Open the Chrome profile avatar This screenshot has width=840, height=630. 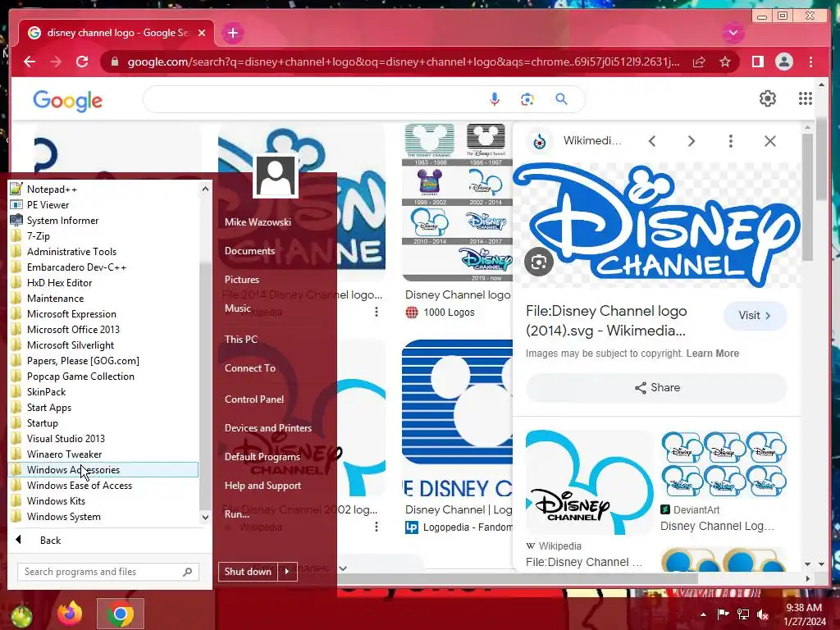tap(783, 62)
